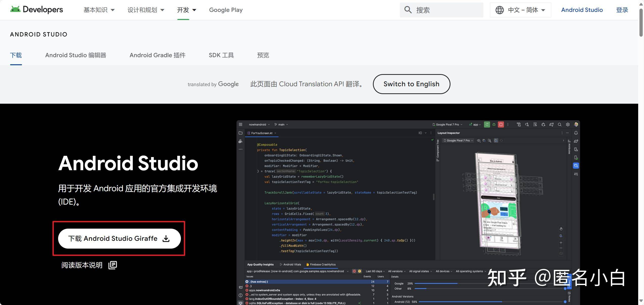Screen dimensions: 644x305
Task: Click the green debug bug icon
Action: pyautogui.click(x=494, y=124)
